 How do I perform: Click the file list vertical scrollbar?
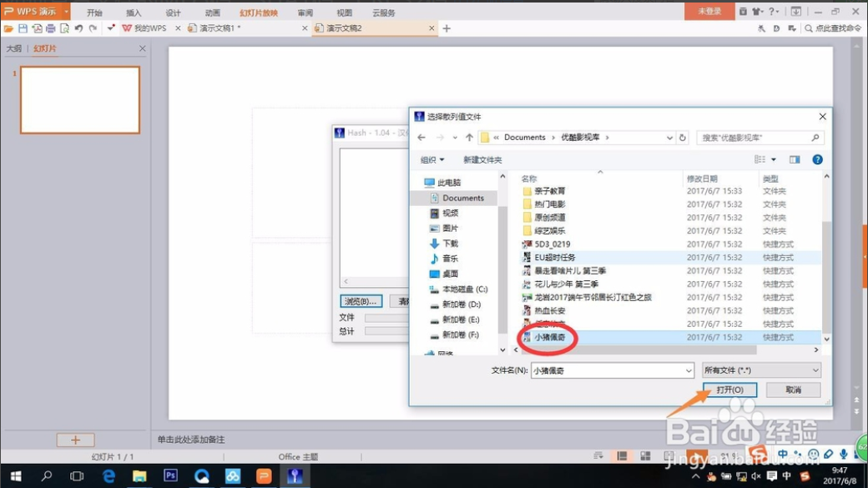(x=826, y=277)
